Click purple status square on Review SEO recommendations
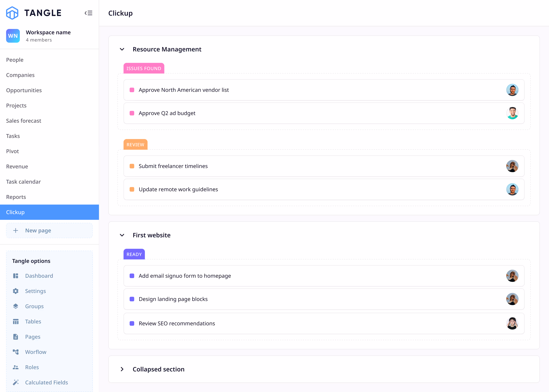The width and height of the screenshot is (549, 392). coord(132,323)
